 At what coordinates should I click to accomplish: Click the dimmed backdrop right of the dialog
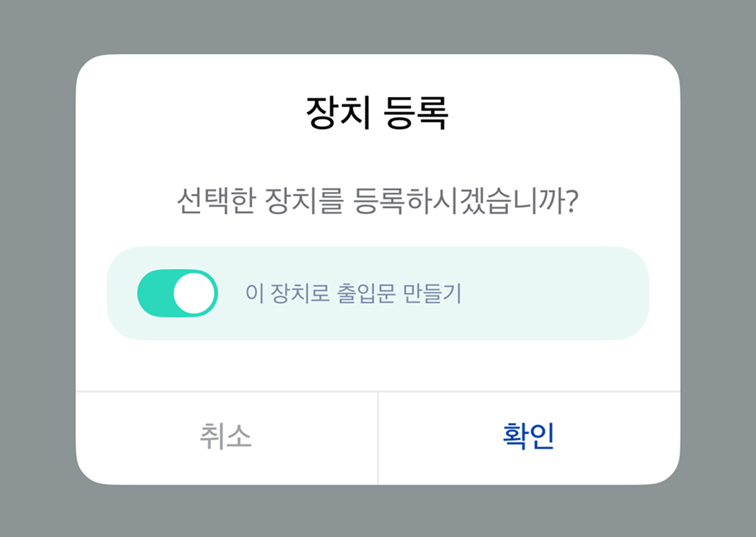[x=718, y=271]
